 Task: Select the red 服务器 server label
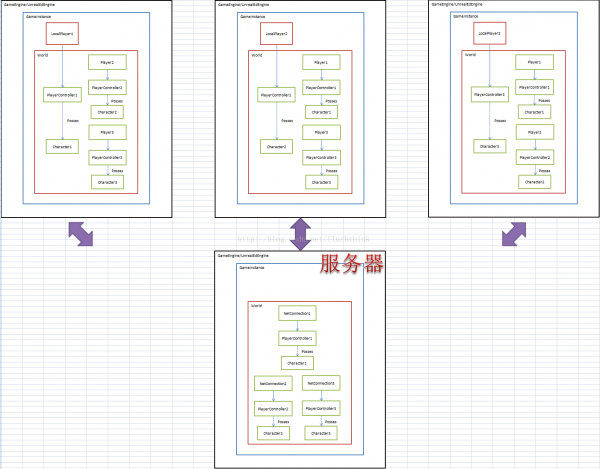[x=351, y=264]
